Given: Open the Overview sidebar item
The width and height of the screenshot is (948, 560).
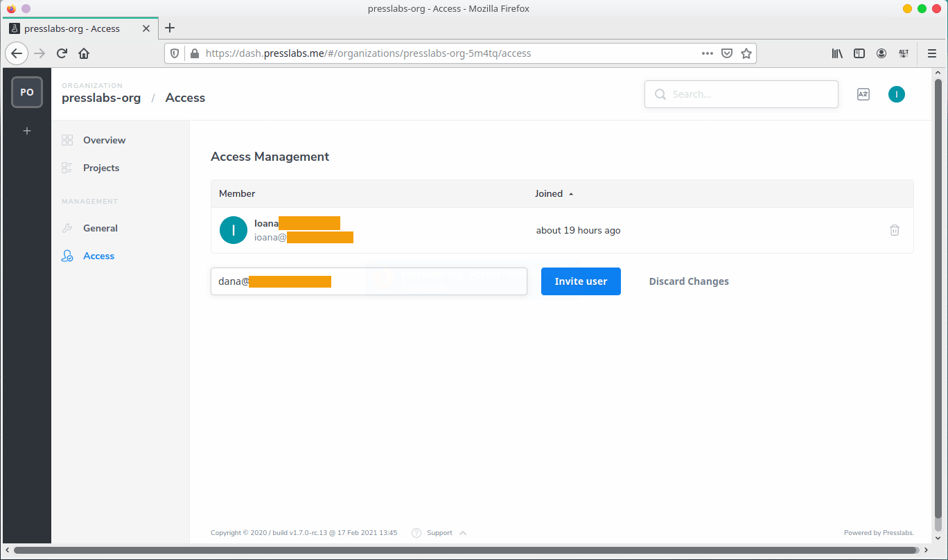Looking at the screenshot, I should tap(104, 140).
